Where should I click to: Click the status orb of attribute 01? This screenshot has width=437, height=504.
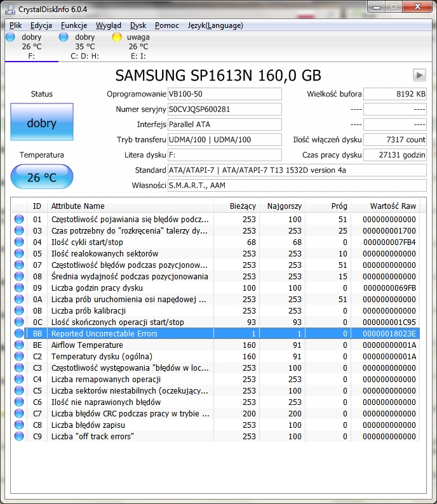point(19,219)
